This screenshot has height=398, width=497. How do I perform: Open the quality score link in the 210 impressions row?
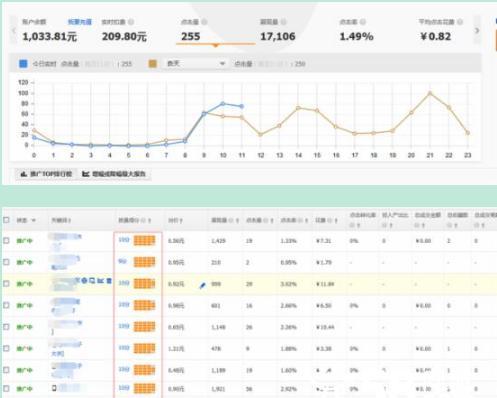122,261
